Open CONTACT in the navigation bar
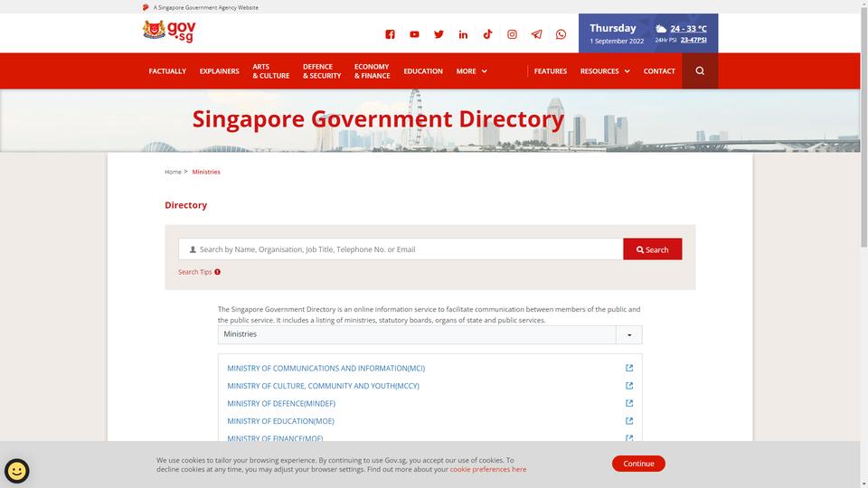868x488 pixels. tap(659, 71)
